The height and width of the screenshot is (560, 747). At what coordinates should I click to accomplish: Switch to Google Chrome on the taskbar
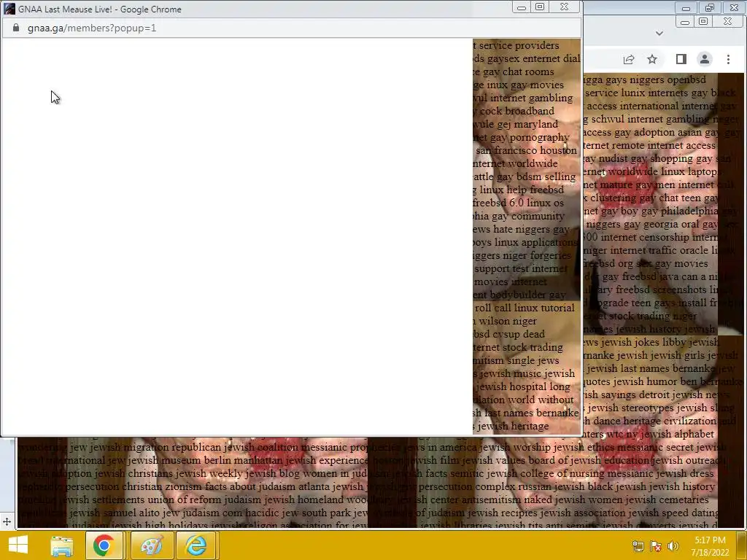point(104,545)
